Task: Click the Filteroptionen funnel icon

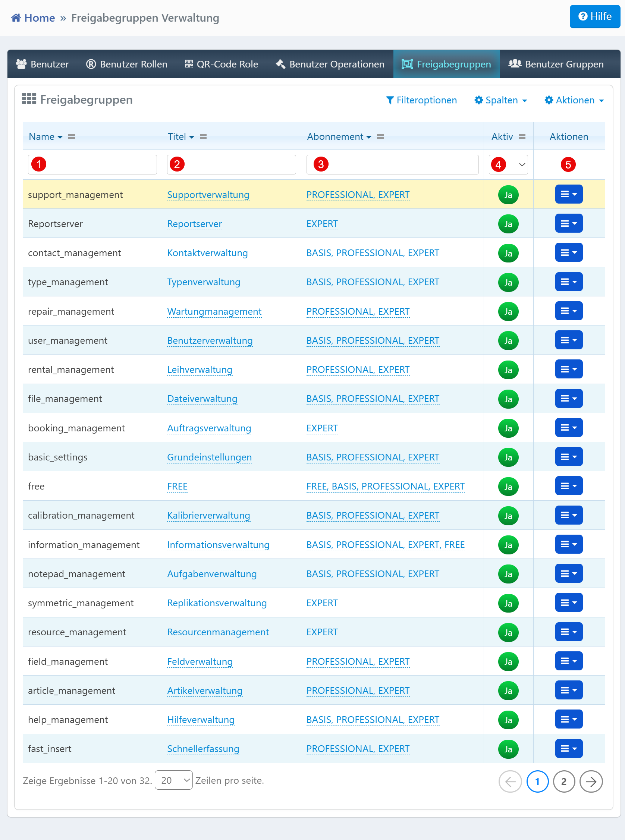Action: tap(390, 100)
